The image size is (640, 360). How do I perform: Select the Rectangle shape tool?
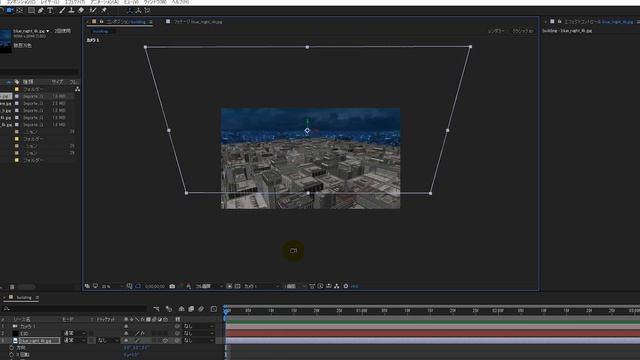coord(31,10)
